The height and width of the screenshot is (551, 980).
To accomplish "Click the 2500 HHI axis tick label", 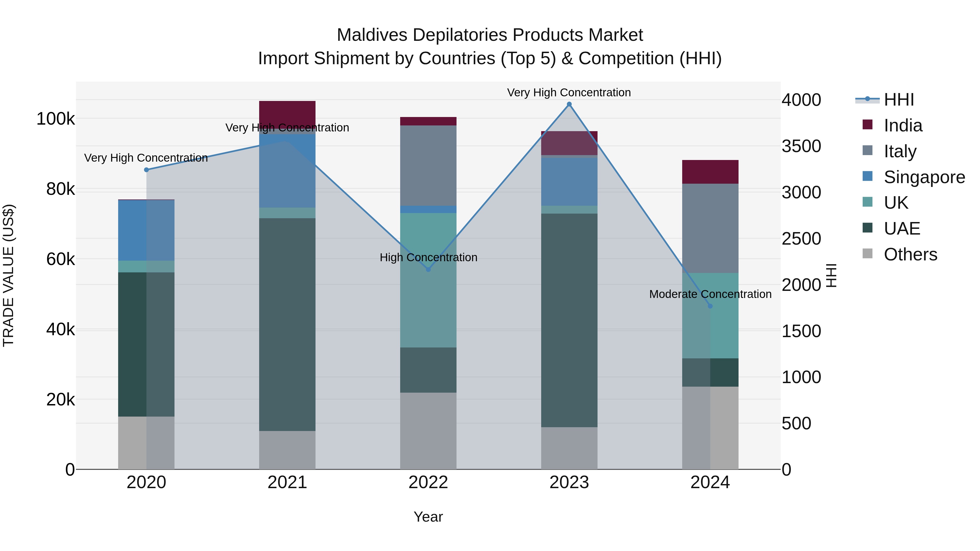I will (x=801, y=239).
